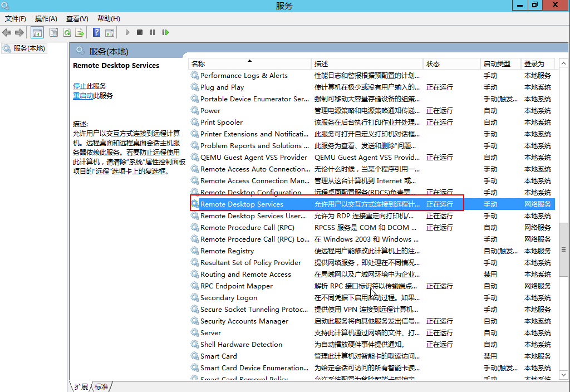
Task: Click the gear icon next to Remote Registry
Action: (x=195, y=251)
